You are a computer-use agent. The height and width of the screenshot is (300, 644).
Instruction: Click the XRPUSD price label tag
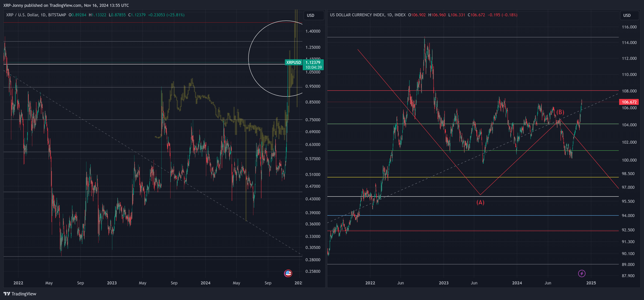pos(293,62)
